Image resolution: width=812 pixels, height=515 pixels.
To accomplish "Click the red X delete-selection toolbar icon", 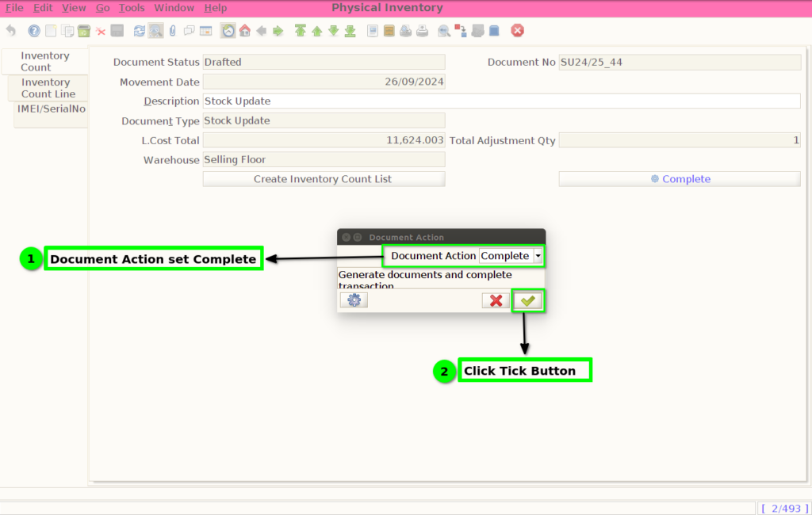I will pyautogui.click(x=101, y=31).
